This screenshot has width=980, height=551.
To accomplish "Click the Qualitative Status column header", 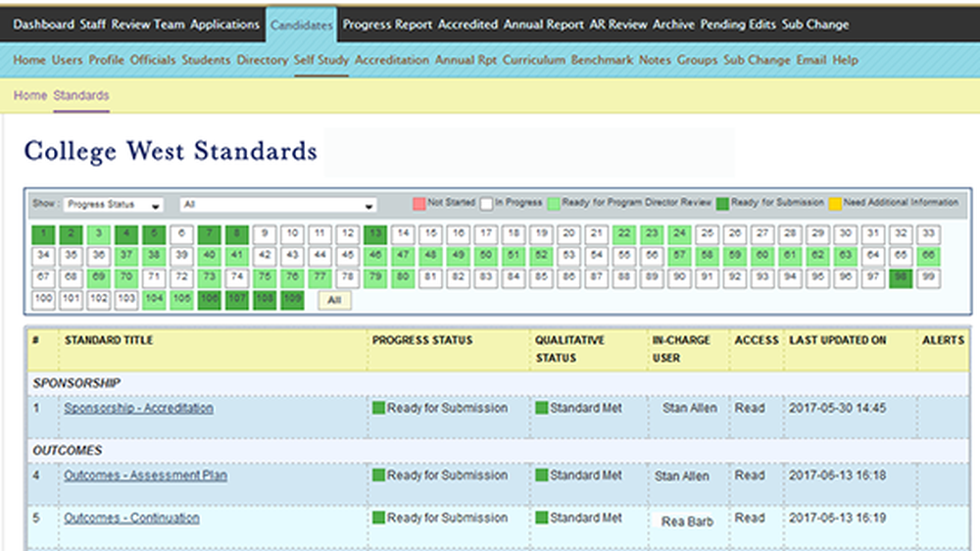I will [569, 349].
